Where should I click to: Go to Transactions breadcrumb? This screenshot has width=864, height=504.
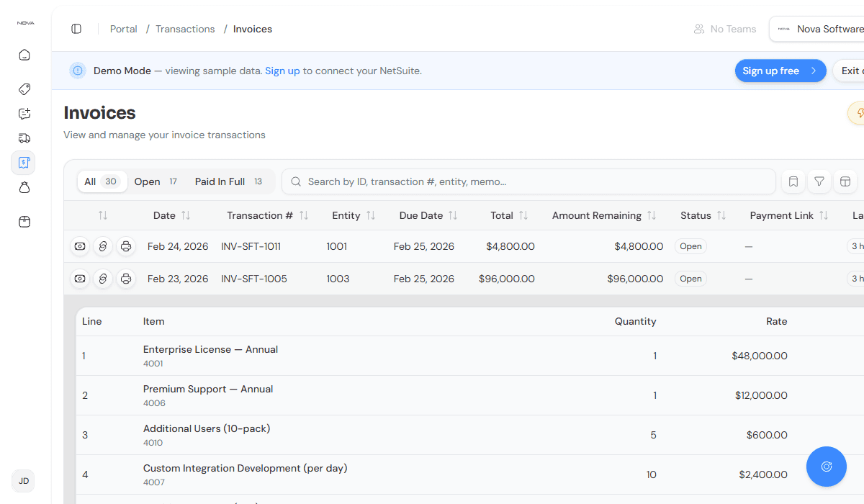point(185,29)
